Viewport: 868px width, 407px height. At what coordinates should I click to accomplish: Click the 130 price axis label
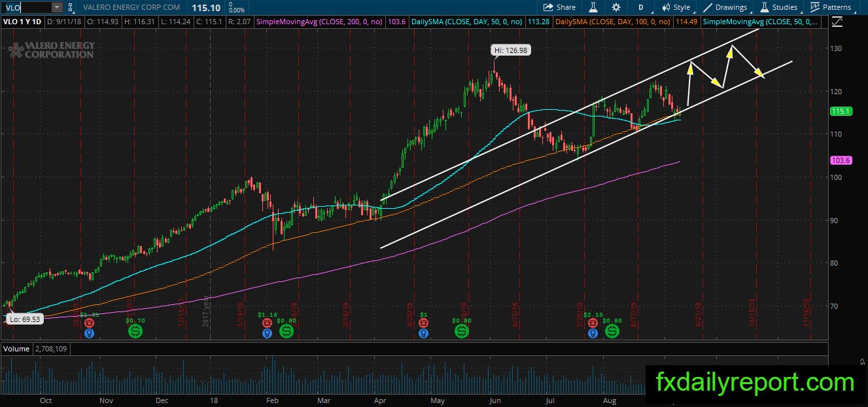coord(836,48)
